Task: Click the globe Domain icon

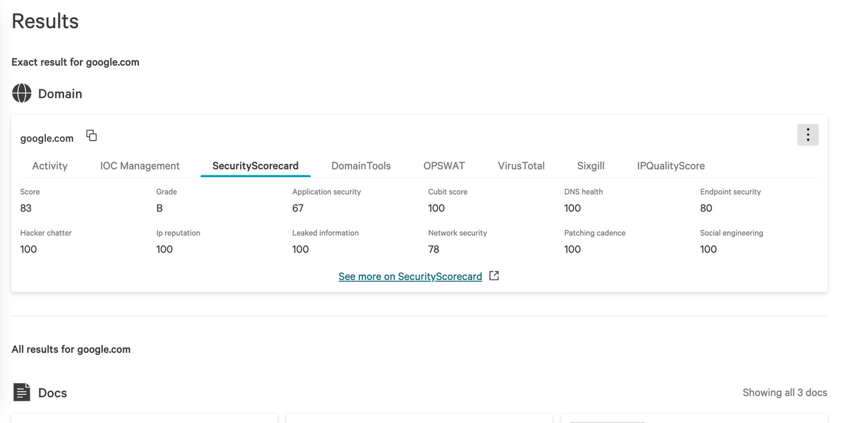Action: [22, 93]
